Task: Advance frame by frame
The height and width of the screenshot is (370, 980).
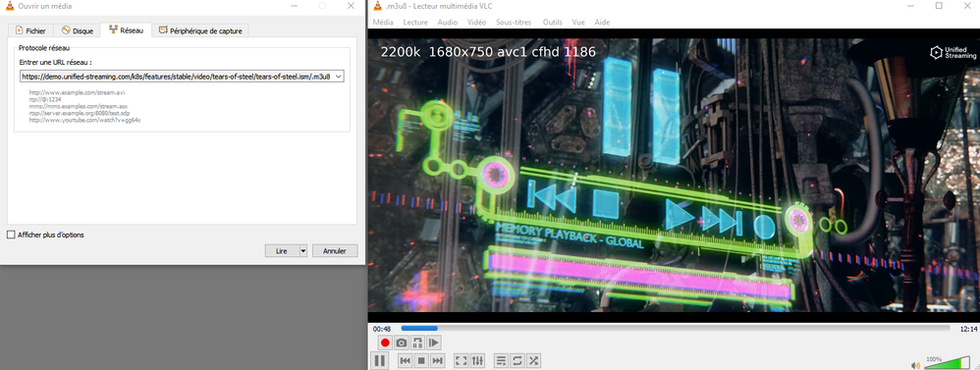Action: (434, 343)
